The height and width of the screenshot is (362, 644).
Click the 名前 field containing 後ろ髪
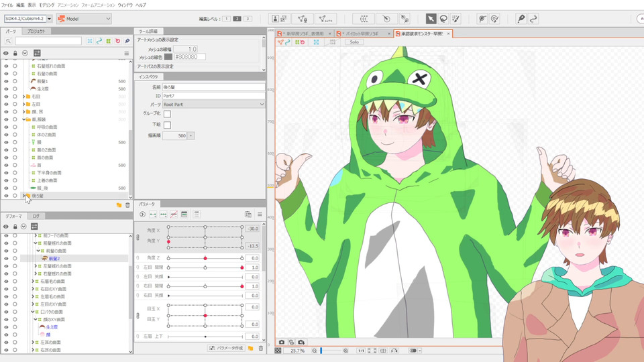pyautogui.click(x=213, y=87)
